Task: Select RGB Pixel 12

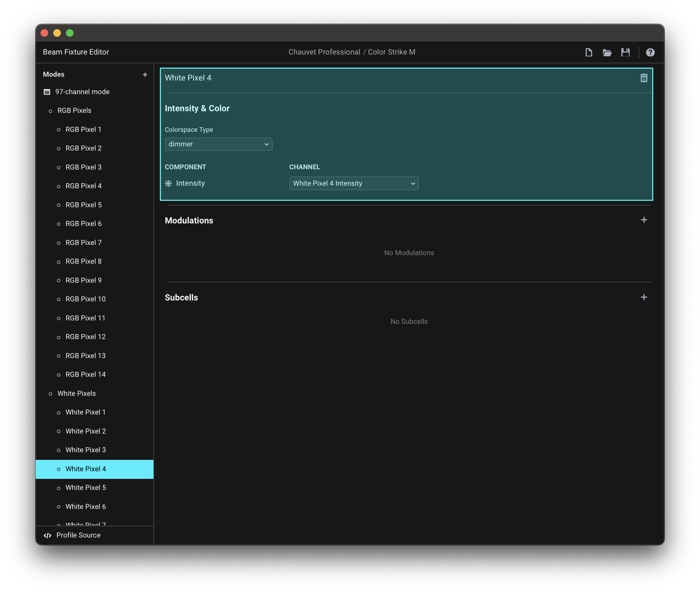Action: tap(94, 337)
